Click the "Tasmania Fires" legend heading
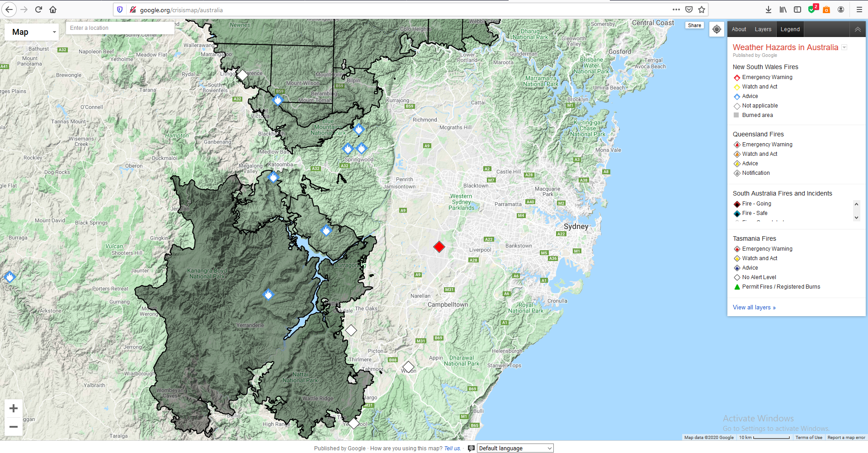868x453 pixels. click(x=754, y=238)
